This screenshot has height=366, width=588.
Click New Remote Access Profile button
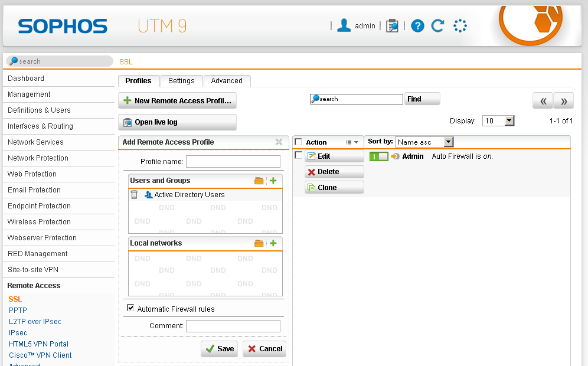(177, 100)
